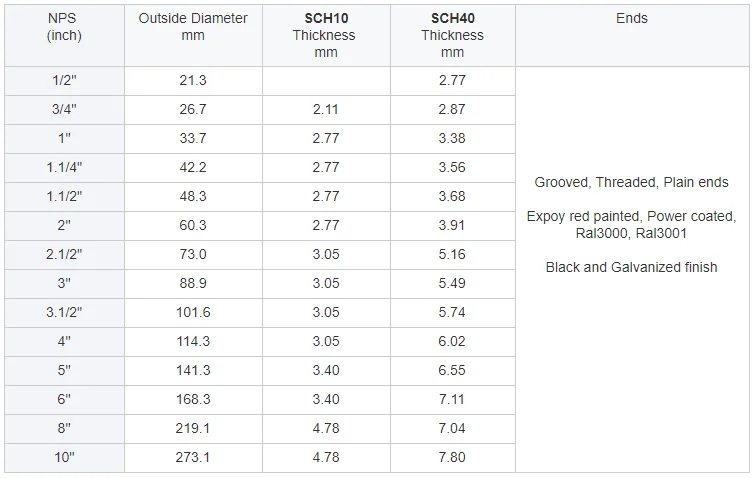The height and width of the screenshot is (478, 753).
Task: Select the 6.02 SCH40 thickness cell
Action: [452, 342]
